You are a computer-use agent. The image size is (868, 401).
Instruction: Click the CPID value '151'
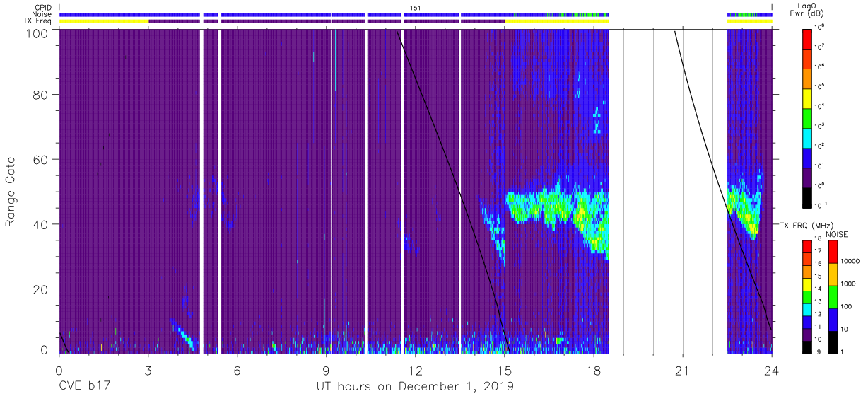[x=415, y=8]
